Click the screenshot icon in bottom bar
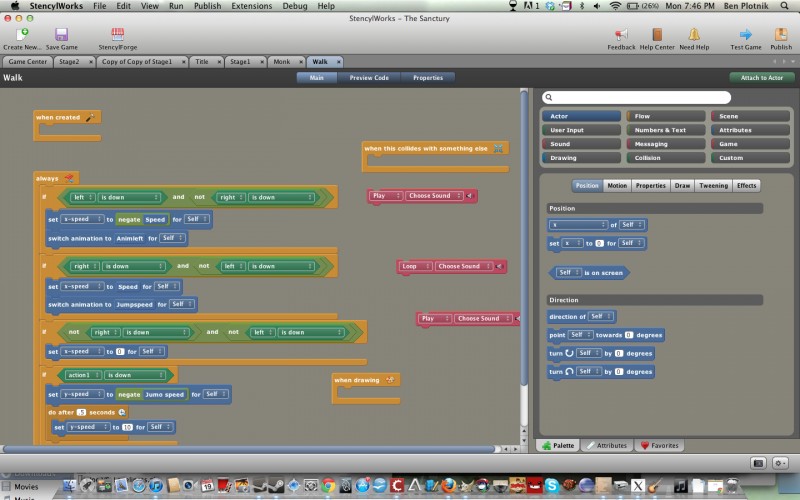Image resolution: width=800 pixels, height=500 pixels. coord(758,463)
